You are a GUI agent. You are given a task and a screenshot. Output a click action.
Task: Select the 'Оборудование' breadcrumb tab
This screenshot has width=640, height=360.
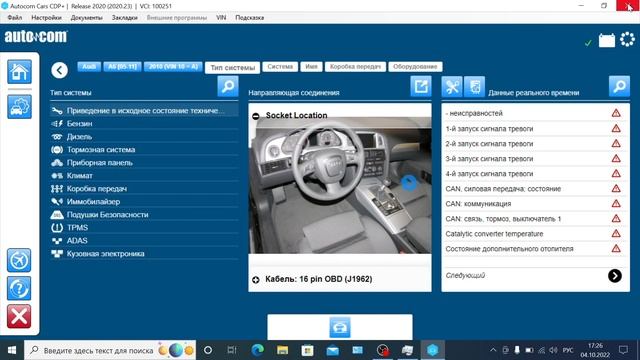pos(415,67)
